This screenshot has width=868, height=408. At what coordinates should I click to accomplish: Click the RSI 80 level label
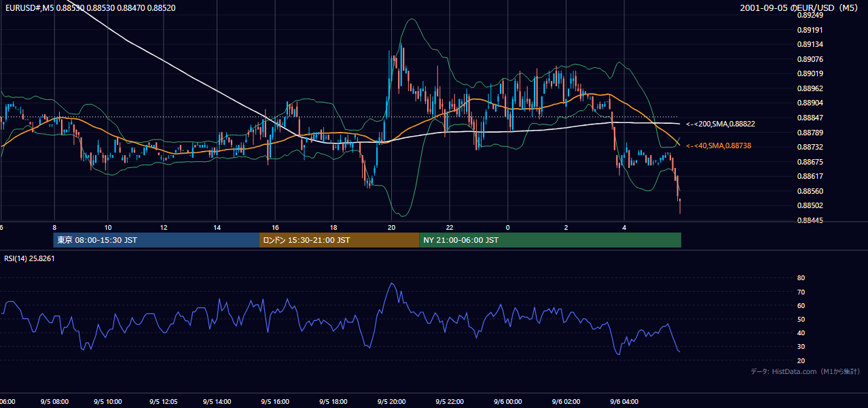pyautogui.click(x=801, y=278)
